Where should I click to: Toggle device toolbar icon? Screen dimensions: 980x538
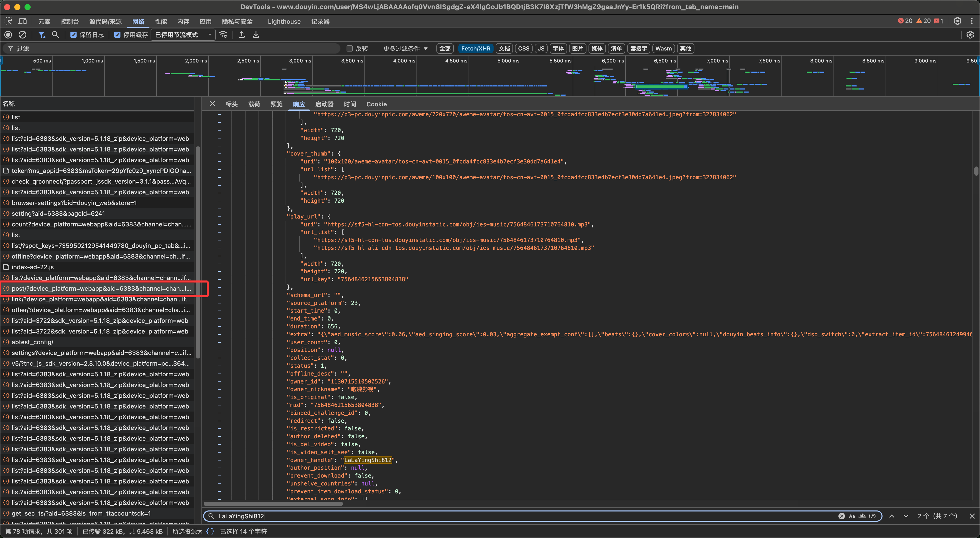coord(23,21)
